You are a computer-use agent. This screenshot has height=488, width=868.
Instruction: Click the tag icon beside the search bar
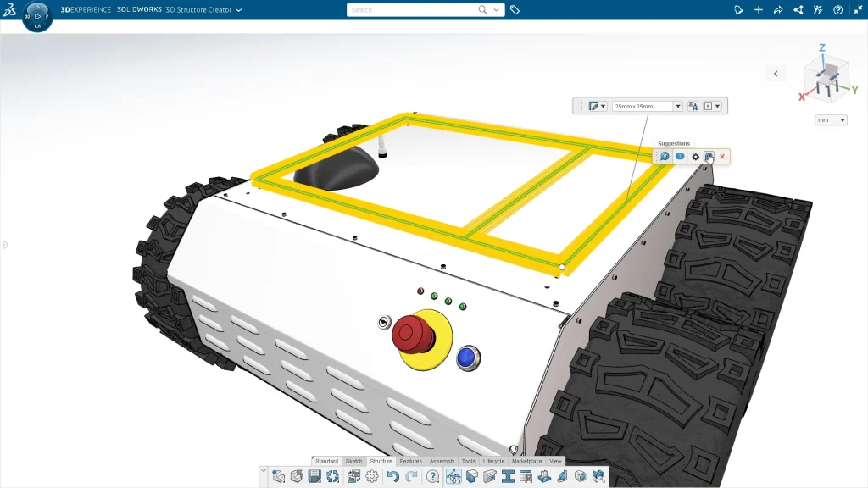(515, 10)
